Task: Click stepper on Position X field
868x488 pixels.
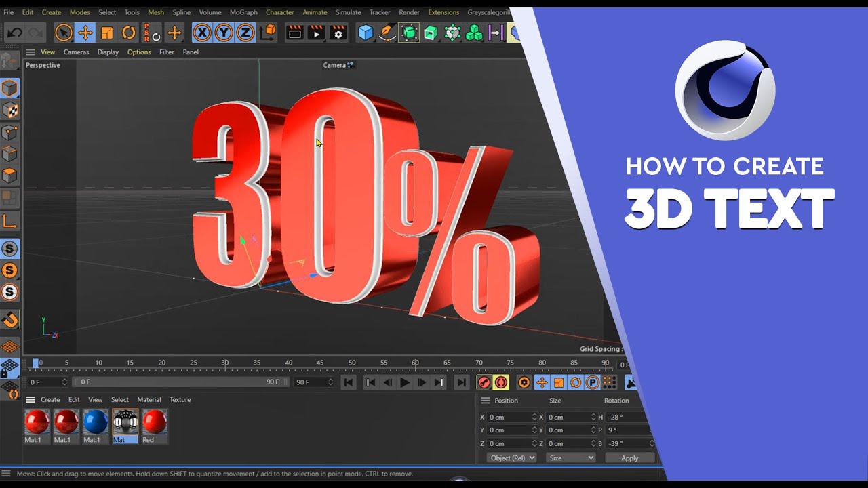Action: point(534,417)
